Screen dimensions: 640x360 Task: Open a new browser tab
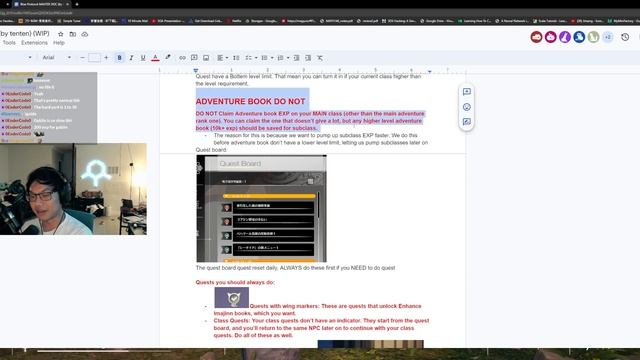(x=77, y=4)
